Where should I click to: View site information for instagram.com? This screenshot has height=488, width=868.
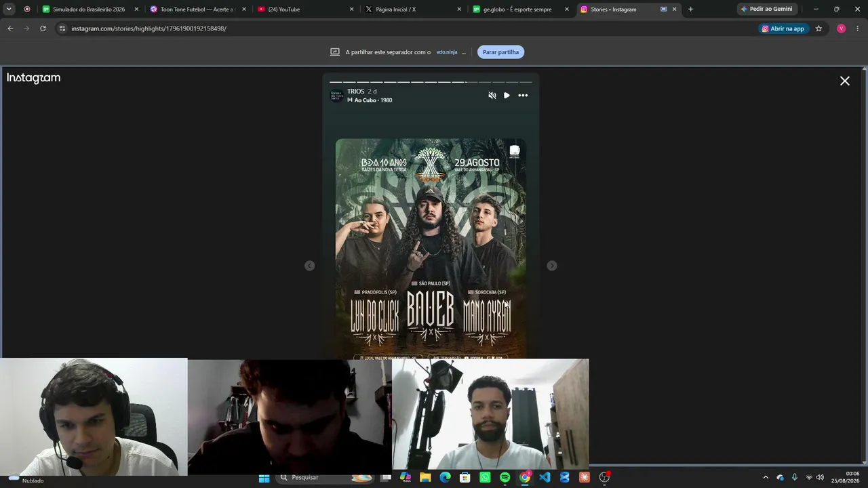point(62,28)
